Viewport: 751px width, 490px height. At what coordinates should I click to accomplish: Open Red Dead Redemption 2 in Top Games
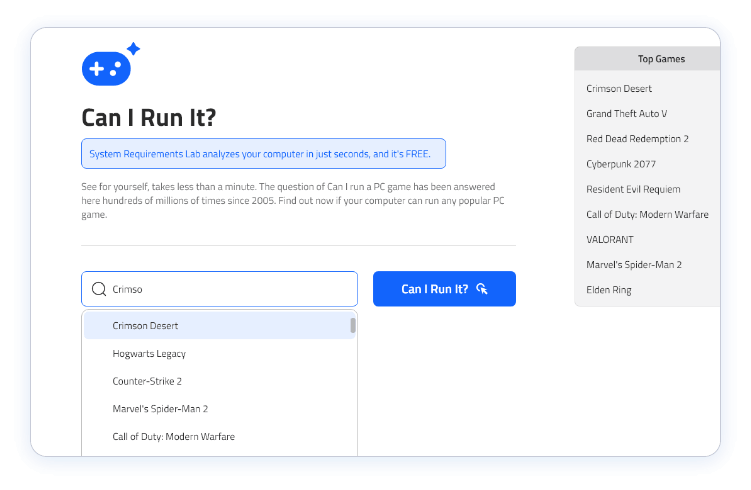(637, 139)
